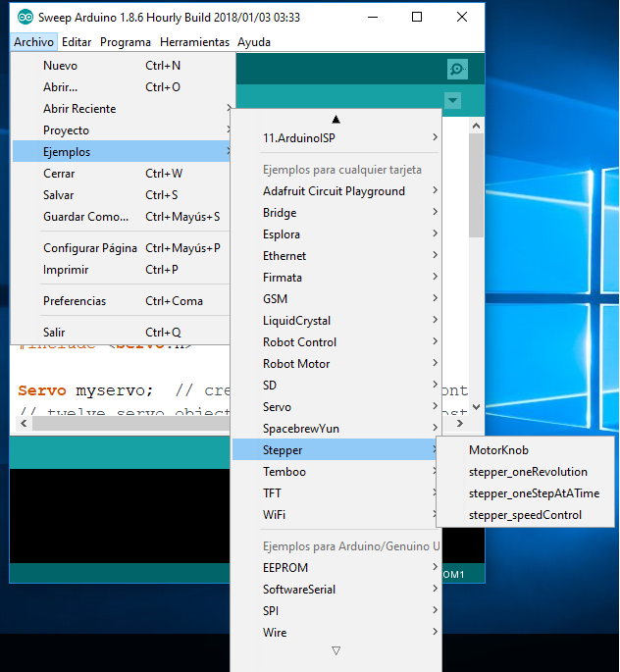Click Salvar to save sketch
The width and height of the screenshot is (620, 672).
point(122,195)
